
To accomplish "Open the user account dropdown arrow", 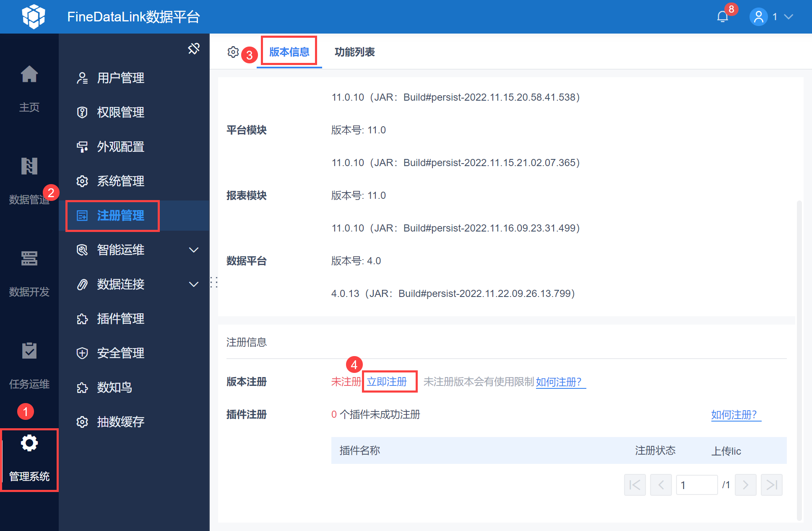I will 789,17.
